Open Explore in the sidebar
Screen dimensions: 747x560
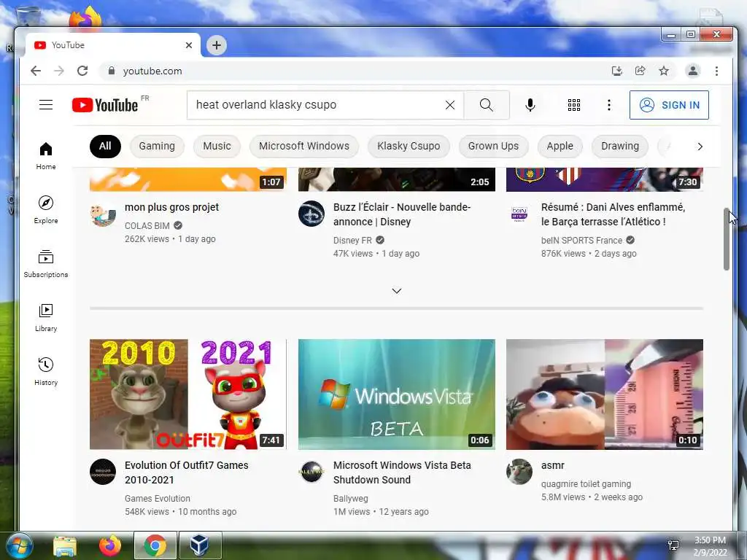(x=46, y=210)
